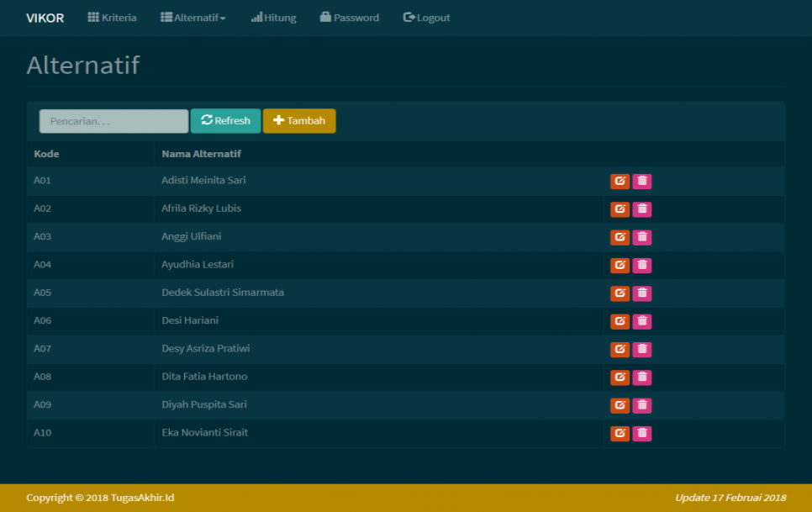Edit alternative A05 Dedek Sulastri Simarmata
The width and height of the screenshot is (812, 512).
tap(620, 293)
